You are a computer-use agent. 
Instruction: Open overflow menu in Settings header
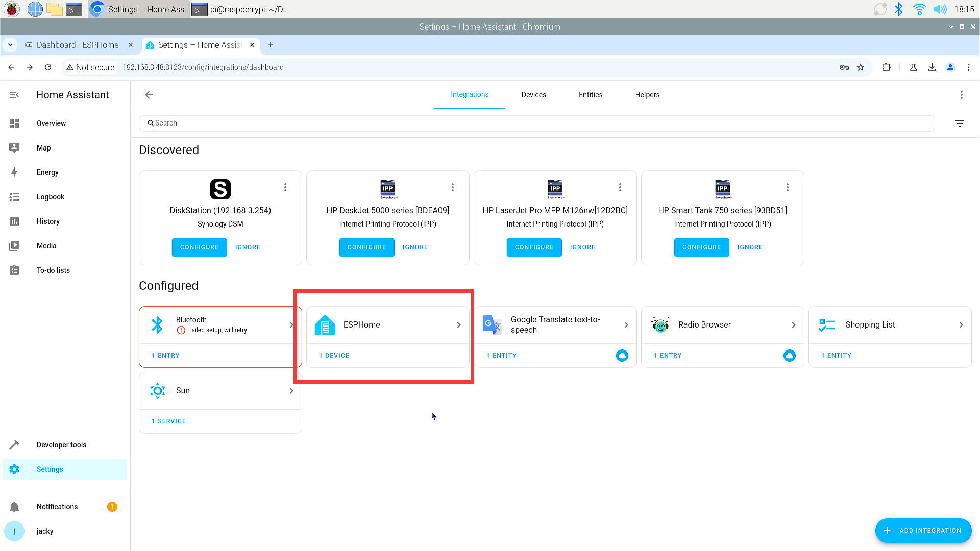pos(962,95)
